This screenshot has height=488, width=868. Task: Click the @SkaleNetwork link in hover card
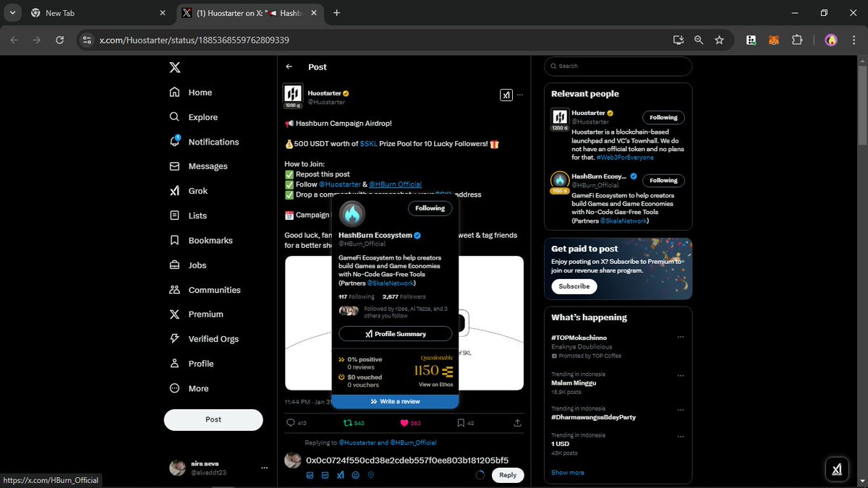[391, 283]
